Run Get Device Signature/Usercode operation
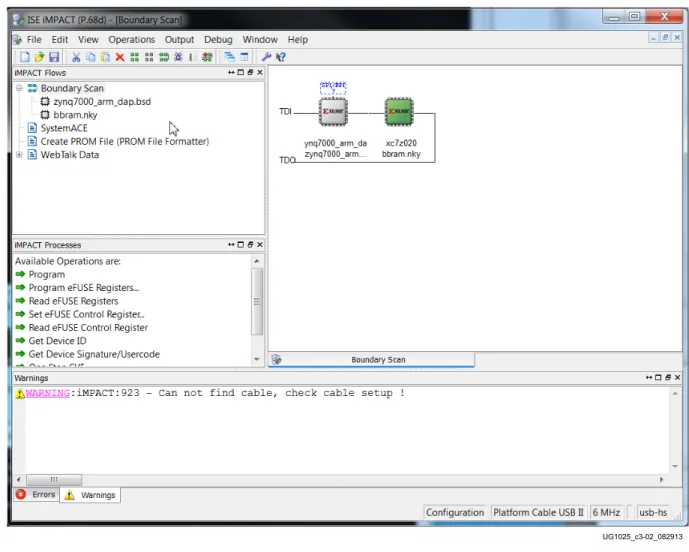 tap(94, 354)
